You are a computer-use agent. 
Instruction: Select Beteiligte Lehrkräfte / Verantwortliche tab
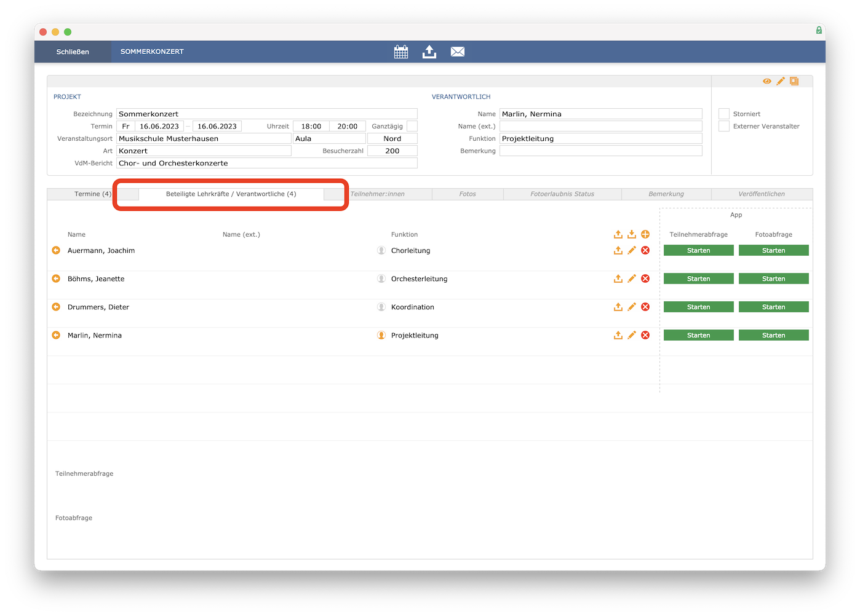(x=231, y=194)
